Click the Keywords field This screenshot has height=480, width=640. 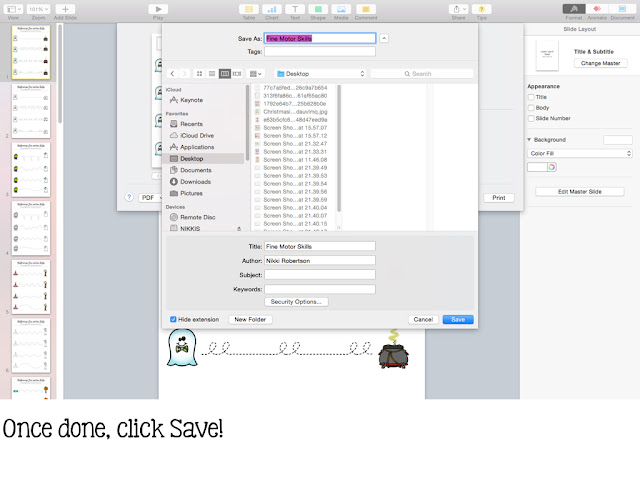click(x=320, y=289)
